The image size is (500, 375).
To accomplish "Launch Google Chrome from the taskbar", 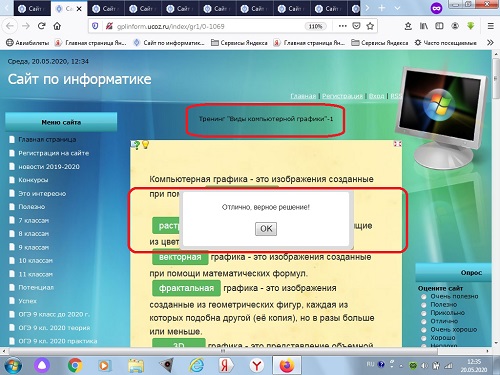I will (75, 366).
